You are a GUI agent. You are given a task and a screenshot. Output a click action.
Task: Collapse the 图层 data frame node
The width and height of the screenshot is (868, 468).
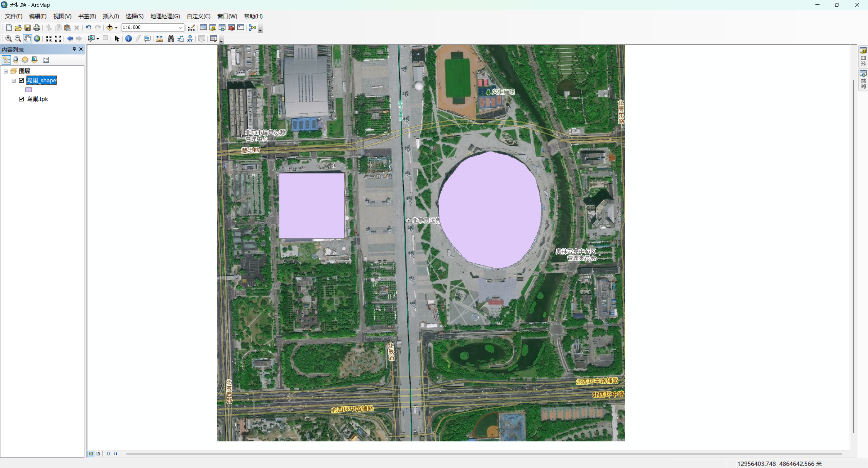pos(6,71)
